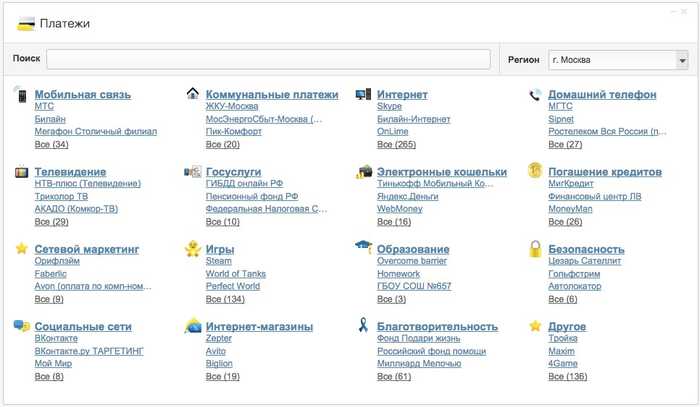Screen dimensions: 700x407
Task: Click the graduation cap icon beside Образование
Action: pyautogui.click(x=363, y=246)
